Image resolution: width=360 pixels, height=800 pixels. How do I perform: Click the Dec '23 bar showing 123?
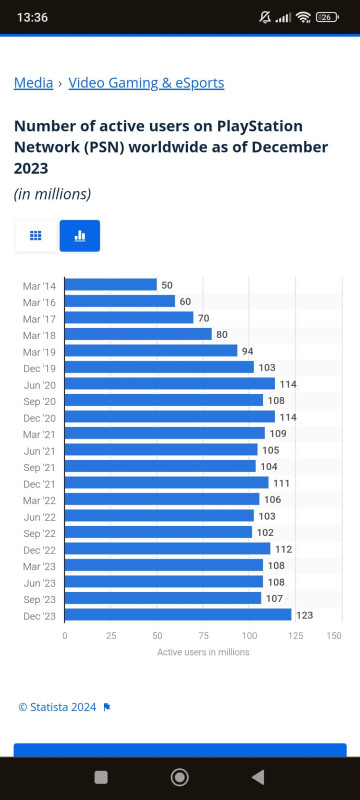click(178, 615)
